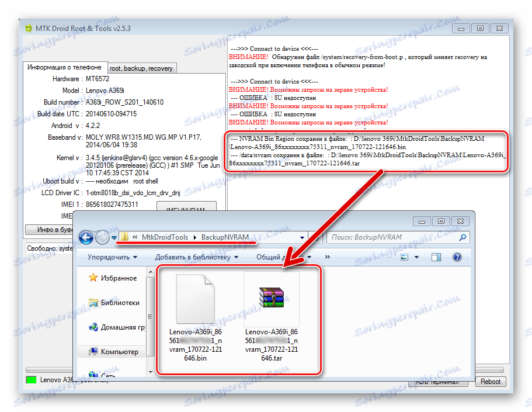Select Домашняя группа in navigation pane
This screenshot has height=412, width=532.
tap(123, 327)
